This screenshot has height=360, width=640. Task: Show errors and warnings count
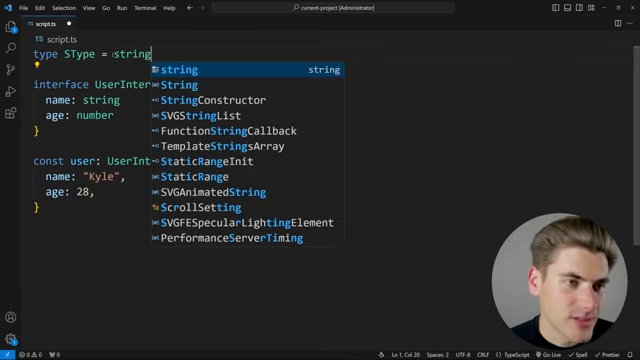[x=31, y=355]
